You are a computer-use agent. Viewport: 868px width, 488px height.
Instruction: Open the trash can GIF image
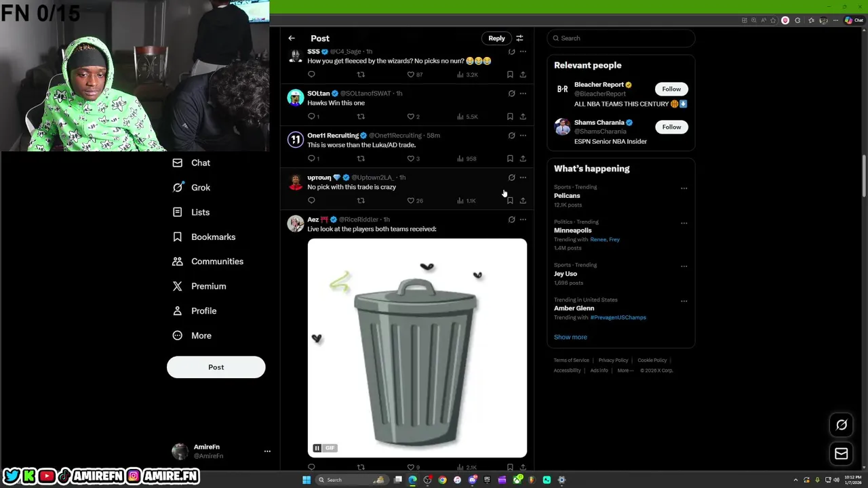coord(417,348)
